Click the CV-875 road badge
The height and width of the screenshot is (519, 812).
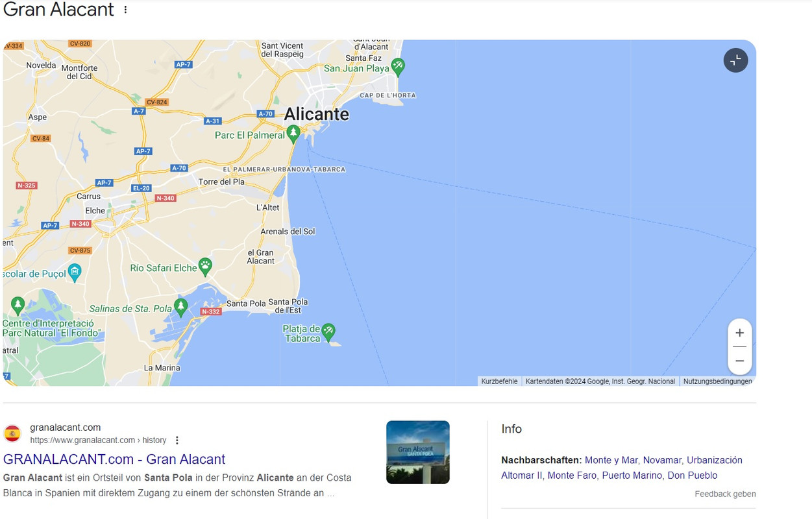[80, 250]
